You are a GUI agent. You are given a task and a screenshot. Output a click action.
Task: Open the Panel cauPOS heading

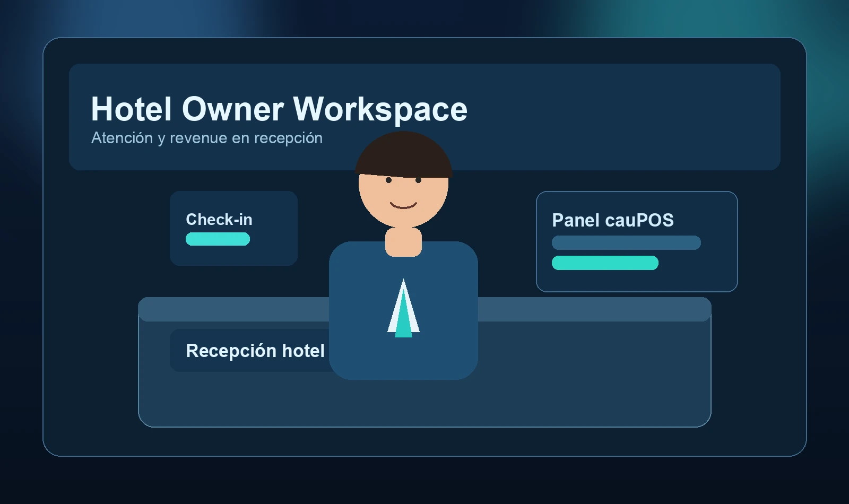click(612, 220)
